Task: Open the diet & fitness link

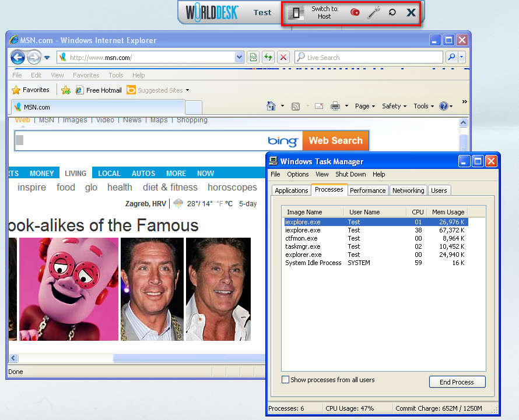Action: click(170, 187)
